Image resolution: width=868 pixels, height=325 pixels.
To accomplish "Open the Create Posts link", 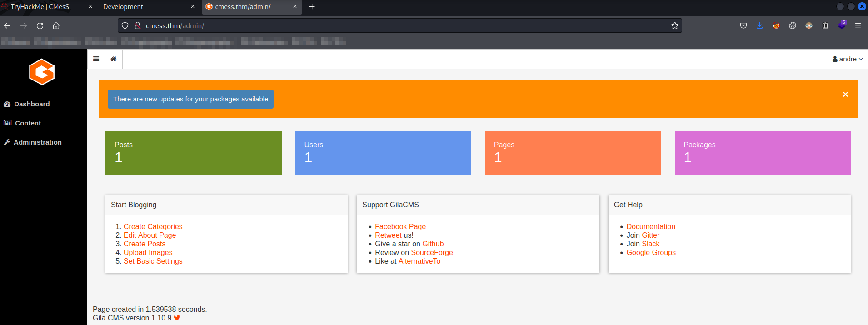I will click(x=145, y=244).
